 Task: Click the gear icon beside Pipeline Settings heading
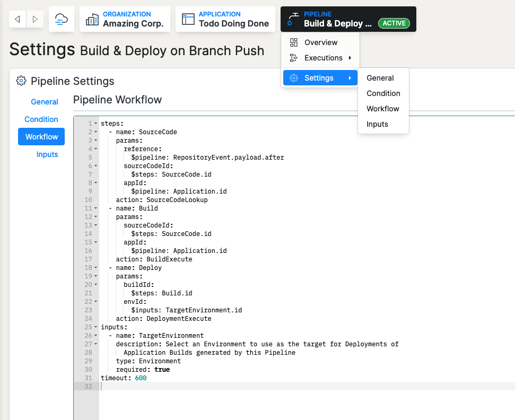tap(21, 81)
